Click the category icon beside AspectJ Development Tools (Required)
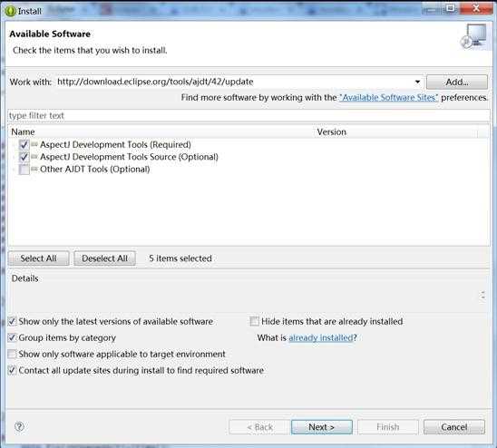Screen dimensions: 497x448 [34, 144]
